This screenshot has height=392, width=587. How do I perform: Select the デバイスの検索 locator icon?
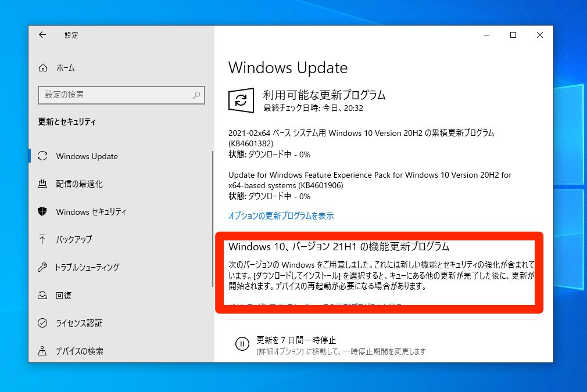(x=42, y=351)
